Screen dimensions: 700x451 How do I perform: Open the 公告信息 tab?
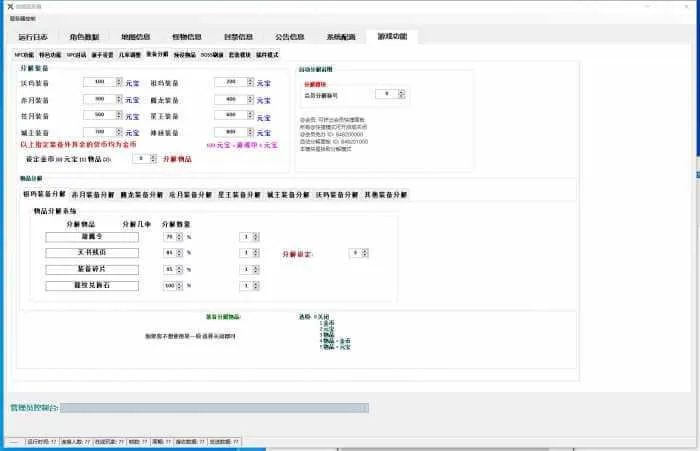pos(289,37)
